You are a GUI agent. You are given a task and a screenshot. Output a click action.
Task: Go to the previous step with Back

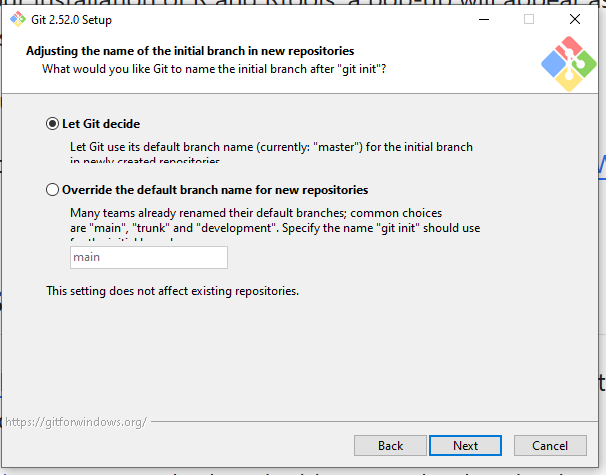pyautogui.click(x=391, y=445)
